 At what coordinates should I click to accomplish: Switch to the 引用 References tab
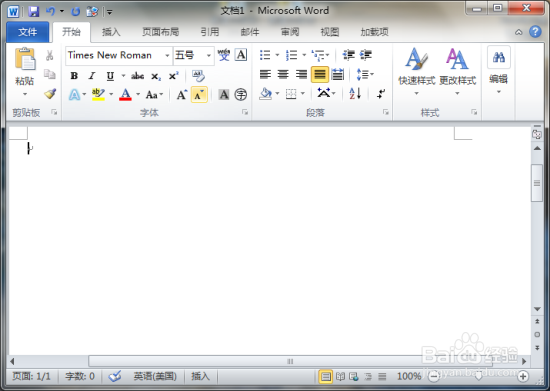click(x=210, y=32)
